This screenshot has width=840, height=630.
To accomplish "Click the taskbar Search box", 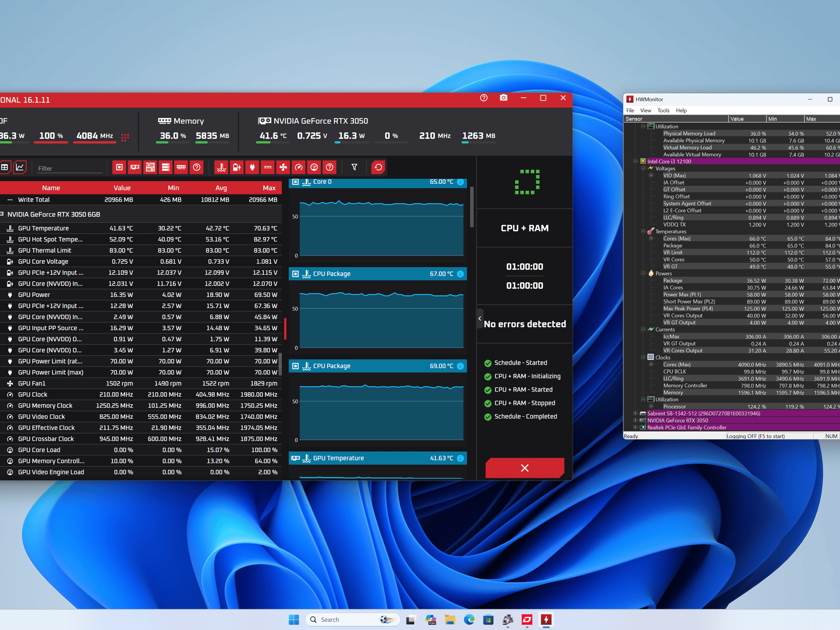I will tap(353, 620).
